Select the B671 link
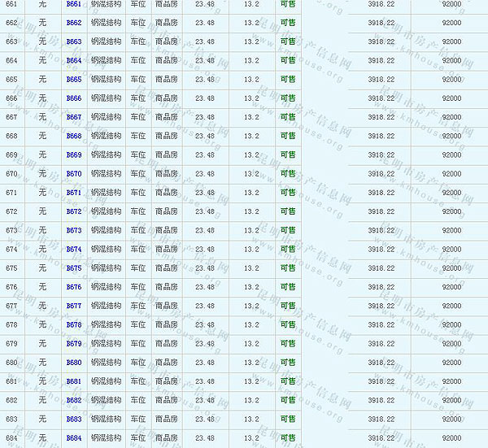This screenshot has width=488, height=448. (73, 193)
